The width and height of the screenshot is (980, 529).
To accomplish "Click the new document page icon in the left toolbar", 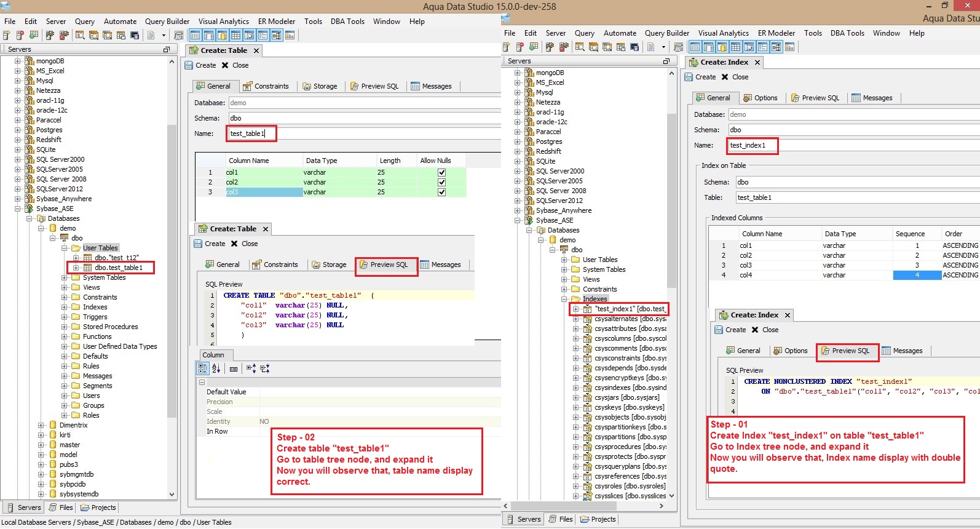I will pyautogui.click(x=151, y=35).
